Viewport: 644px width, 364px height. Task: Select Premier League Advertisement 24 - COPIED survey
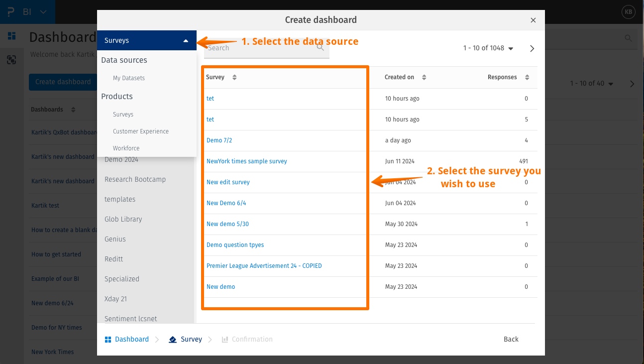coord(264,266)
